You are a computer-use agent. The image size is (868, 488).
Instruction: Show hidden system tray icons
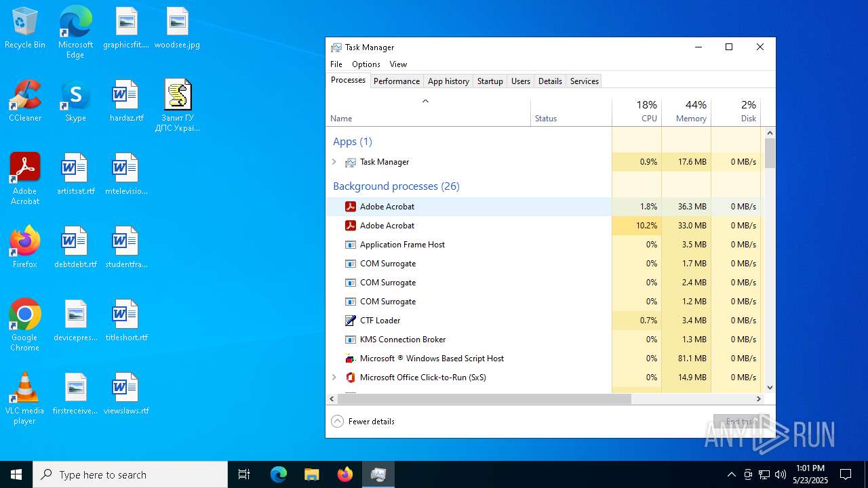731,474
